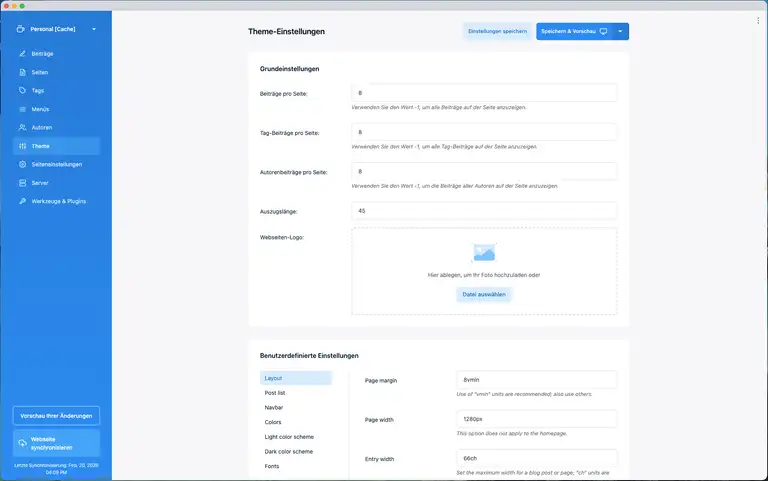Click the wrench icon beside Werkzeuge & Plugins
This screenshot has height=481, width=768.
pos(23,201)
